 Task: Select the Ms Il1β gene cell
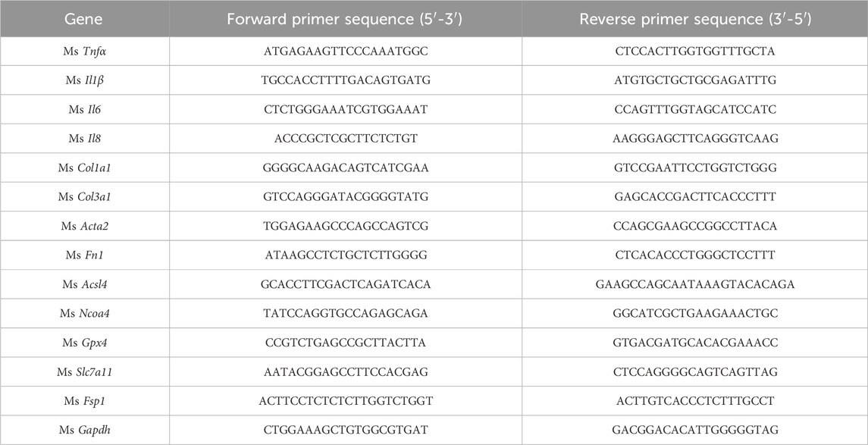pyautogui.click(x=84, y=80)
